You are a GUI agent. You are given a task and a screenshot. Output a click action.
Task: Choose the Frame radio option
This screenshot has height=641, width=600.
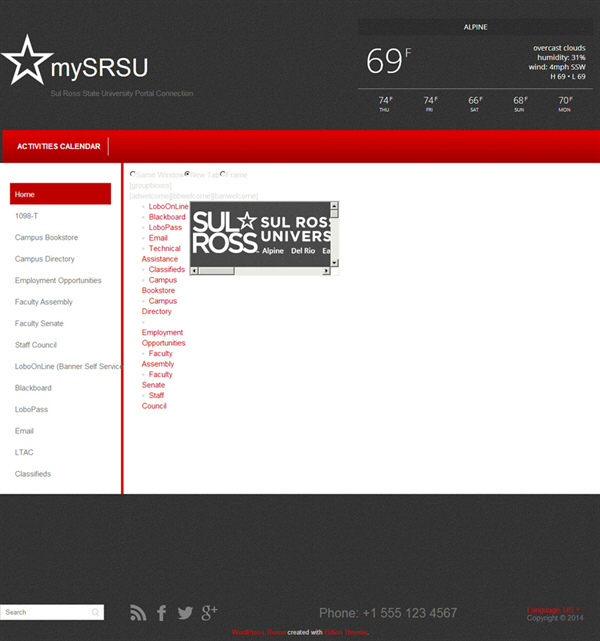[x=223, y=175]
